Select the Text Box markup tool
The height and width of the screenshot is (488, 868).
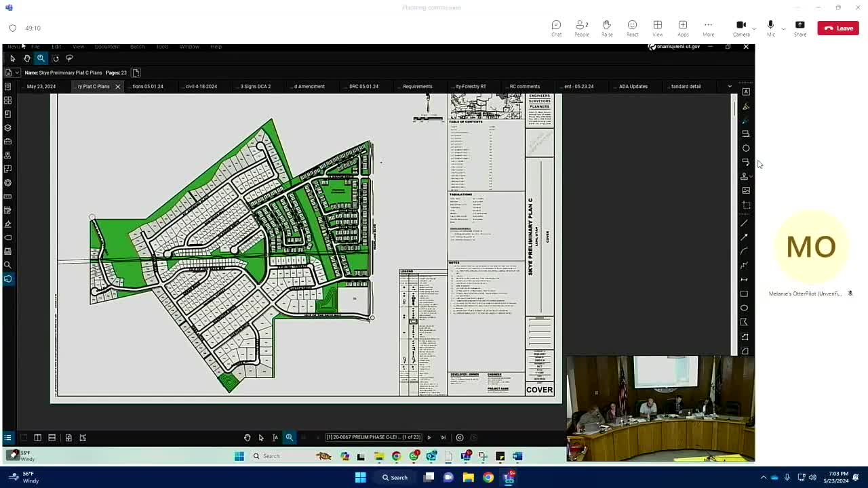(745, 91)
